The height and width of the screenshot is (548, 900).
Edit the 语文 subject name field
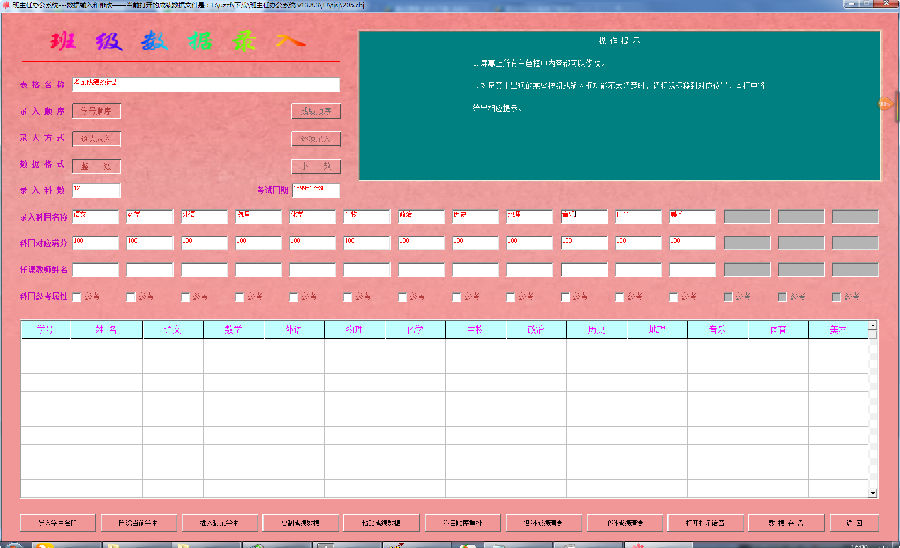tap(95, 217)
